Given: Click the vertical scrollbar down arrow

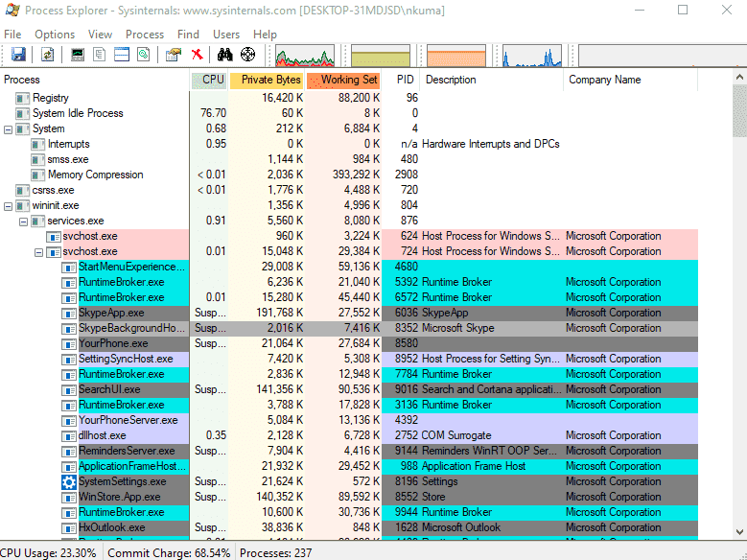Looking at the screenshot, I should [x=739, y=532].
